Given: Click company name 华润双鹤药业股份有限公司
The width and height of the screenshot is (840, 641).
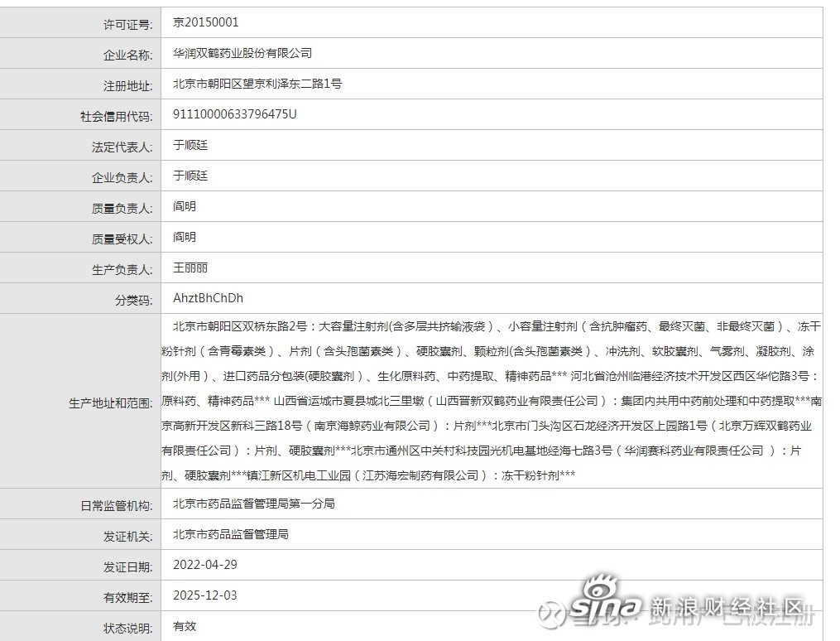Looking at the screenshot, I should coord(242,53).
